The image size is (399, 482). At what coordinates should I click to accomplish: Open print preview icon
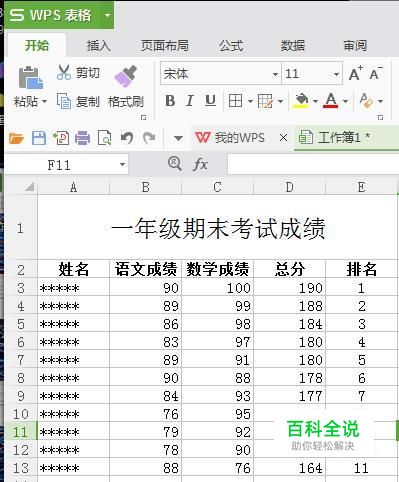104,138
